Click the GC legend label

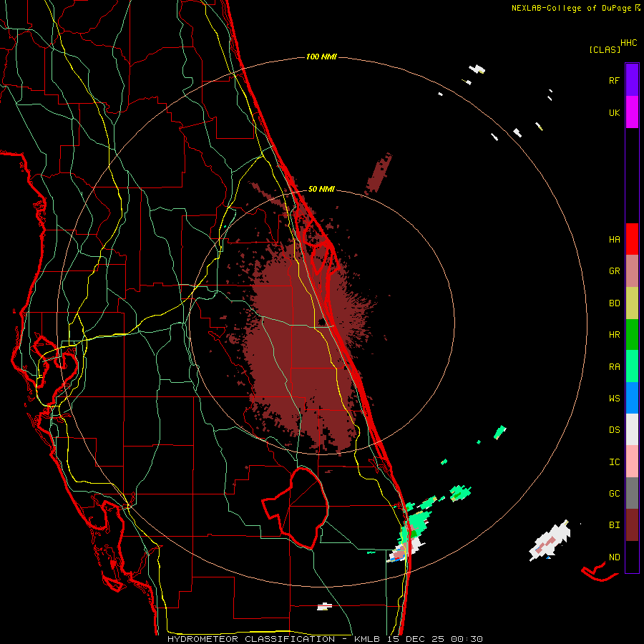614,494
